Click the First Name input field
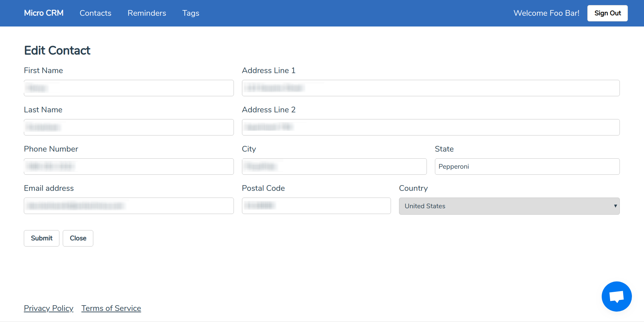This screenshot has width=644, height=322. pos(129,88)
